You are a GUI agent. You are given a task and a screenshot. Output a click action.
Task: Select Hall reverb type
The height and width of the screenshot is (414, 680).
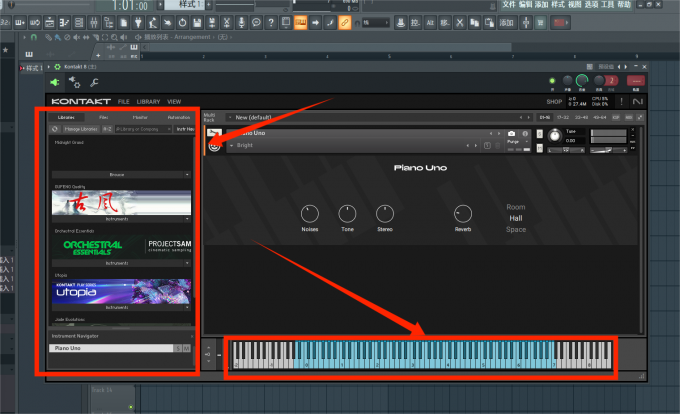pos(516,218)
